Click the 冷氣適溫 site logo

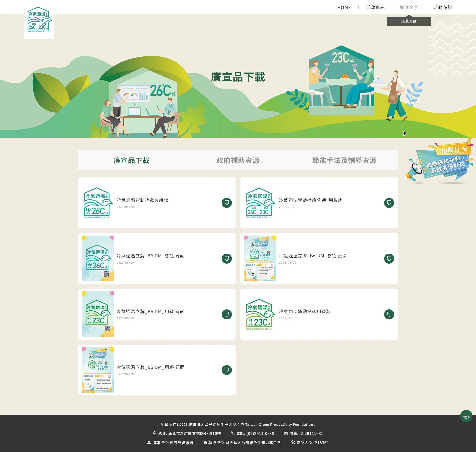pyautogui.click(x=39, y=20)
